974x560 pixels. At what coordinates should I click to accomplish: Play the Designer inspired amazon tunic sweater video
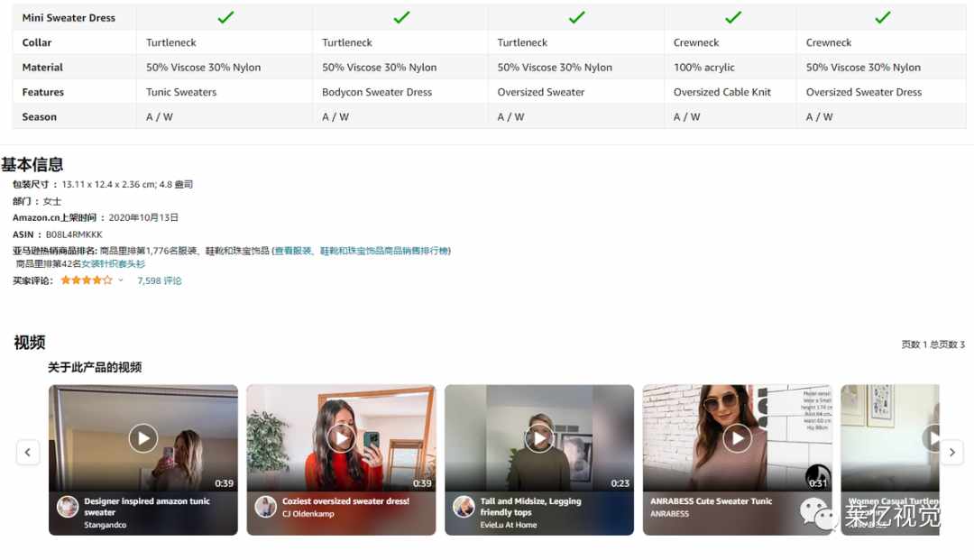pyautogui.click(x=142, y=437)
